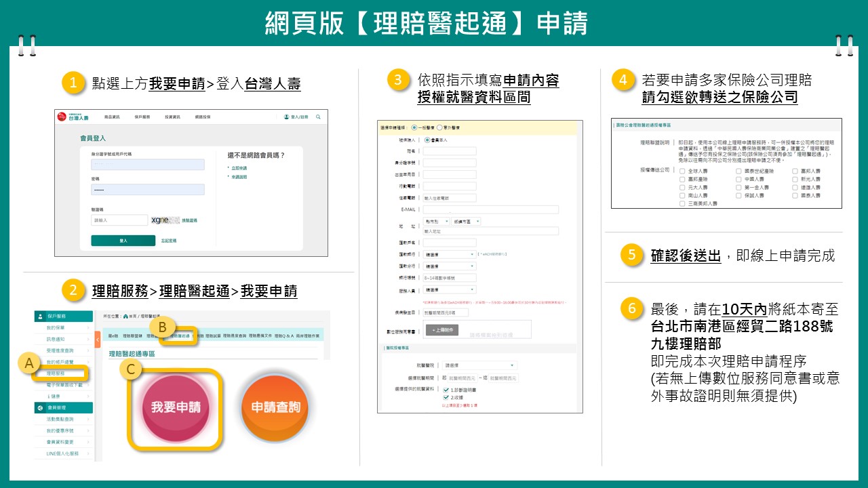Click the Taiwan Life logo in login page header
Image resolution: width=868 pixels, height=488 pixels.
click(73, 117)
